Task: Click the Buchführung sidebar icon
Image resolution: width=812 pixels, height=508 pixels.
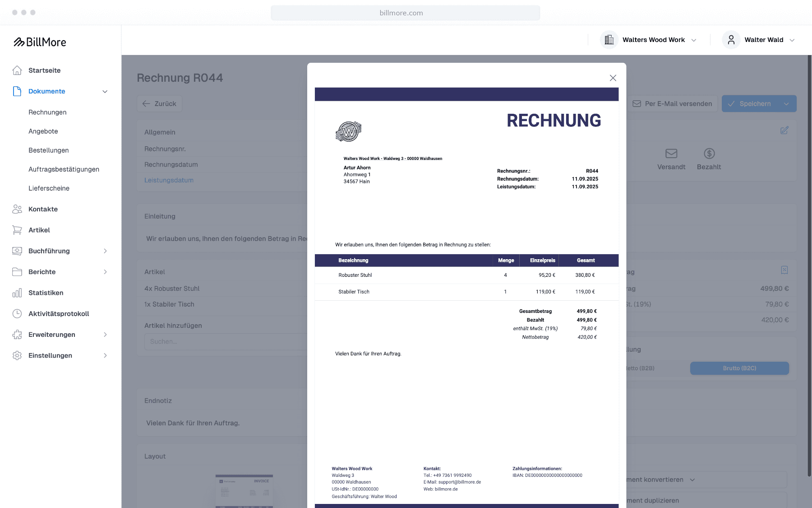Action: 17,251
